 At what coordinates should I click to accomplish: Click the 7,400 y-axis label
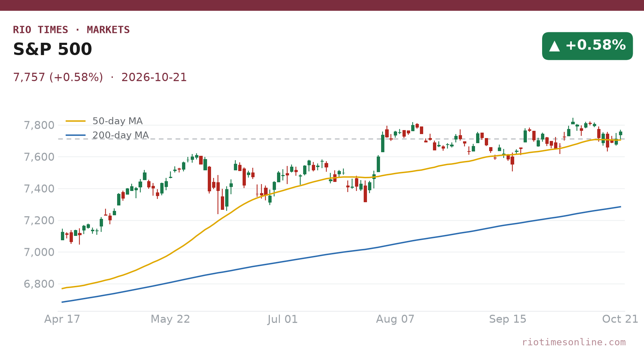[39, 189]
